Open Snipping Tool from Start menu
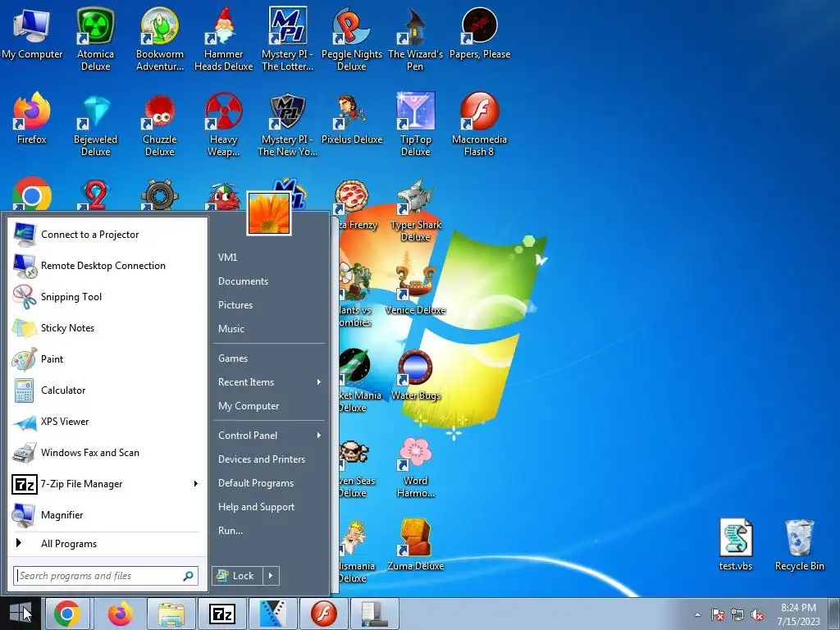 coord(106,297)
